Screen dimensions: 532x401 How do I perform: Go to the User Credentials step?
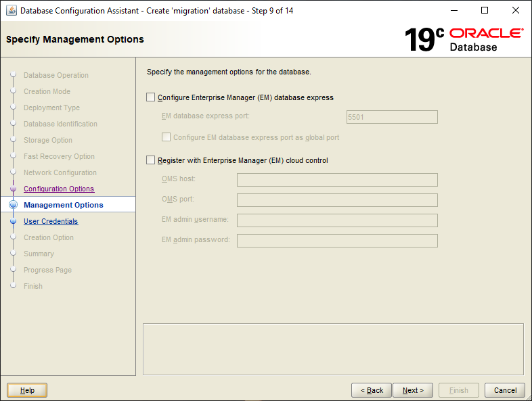coord(51,221)
